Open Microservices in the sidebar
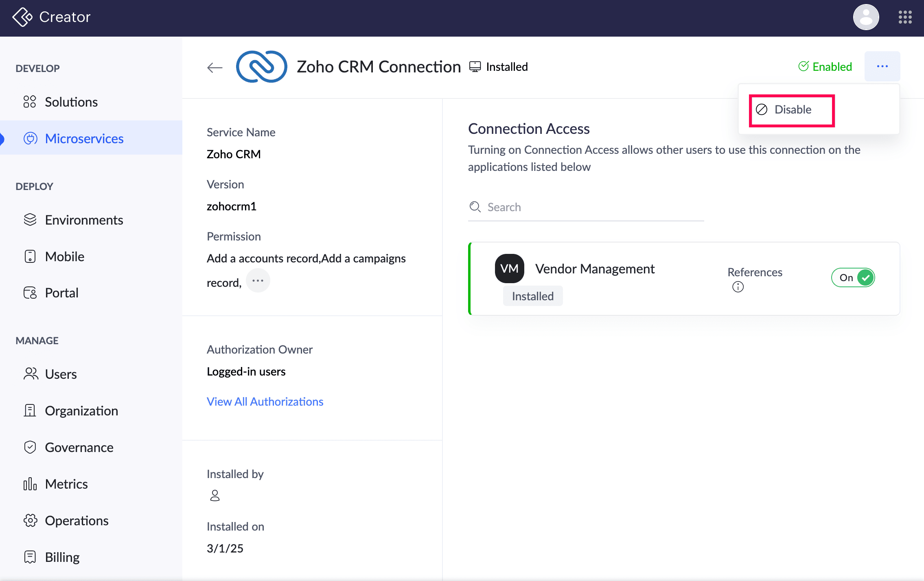Image resolution: width=924 pixels, height=581 pixels. 84,138
